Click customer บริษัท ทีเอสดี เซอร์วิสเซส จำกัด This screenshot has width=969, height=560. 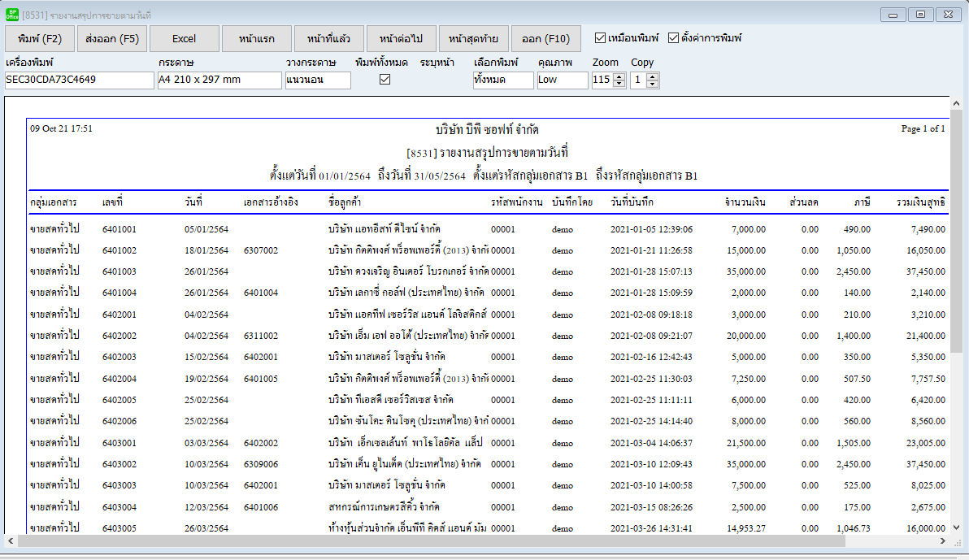tap(390, 399)
